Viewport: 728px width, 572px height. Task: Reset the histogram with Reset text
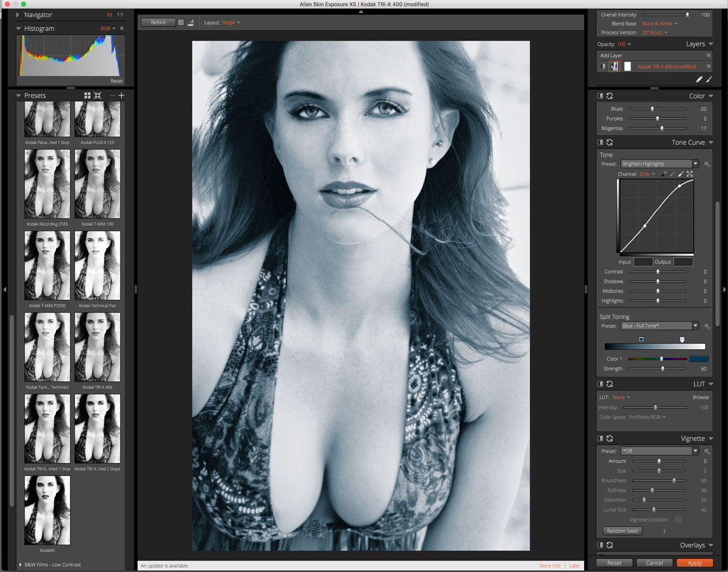coord(116,81)
